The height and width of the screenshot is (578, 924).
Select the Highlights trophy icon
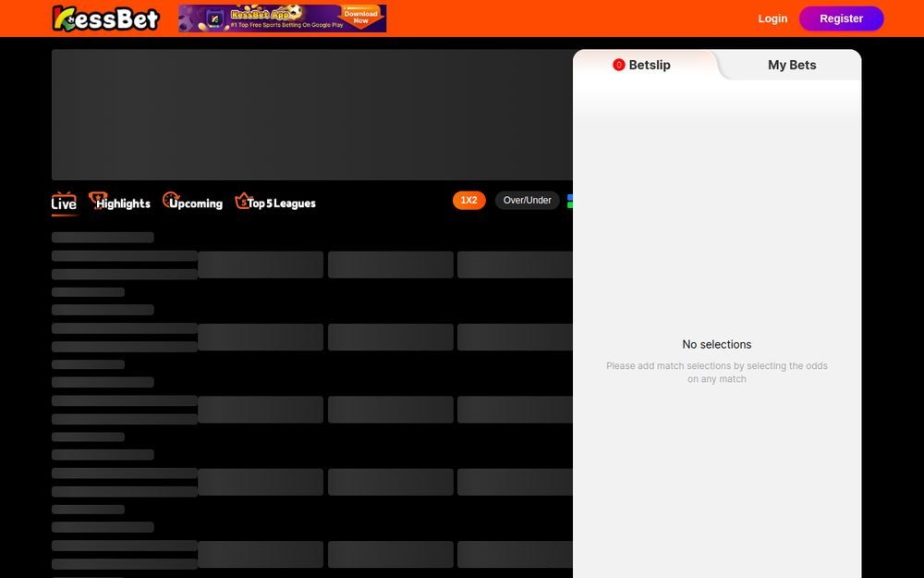pos(97,200)
